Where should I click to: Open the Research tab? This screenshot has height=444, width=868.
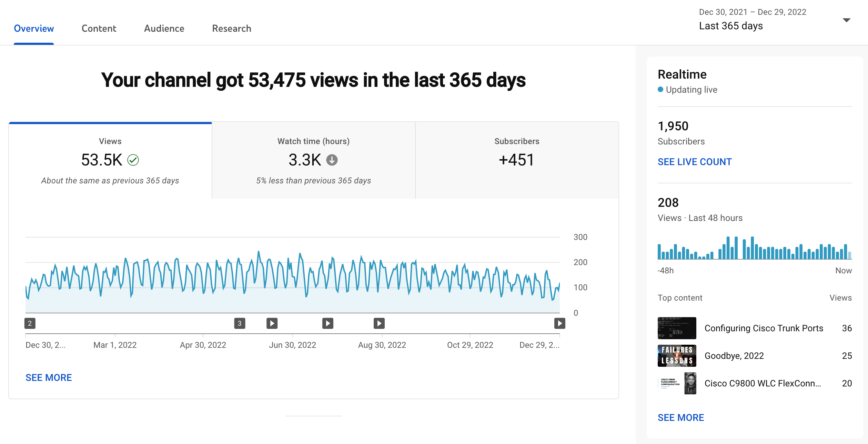pyautogui.click(x=232, y=29)
